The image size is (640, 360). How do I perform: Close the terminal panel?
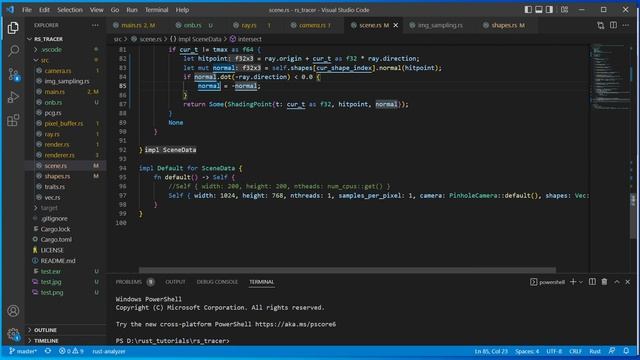tap(628, 282)
